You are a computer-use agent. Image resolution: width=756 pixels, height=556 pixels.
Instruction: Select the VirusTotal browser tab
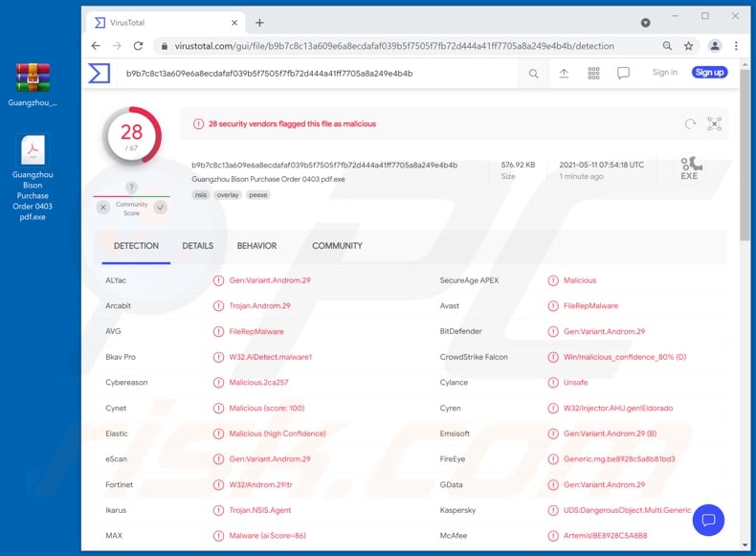(x=167, y=23)
